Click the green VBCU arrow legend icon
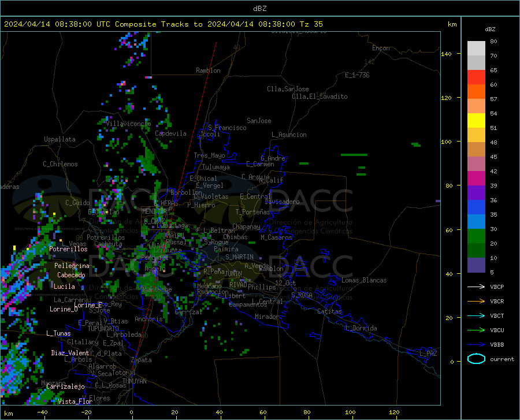Viewport: 520px width, 420px height. point(476,330)
